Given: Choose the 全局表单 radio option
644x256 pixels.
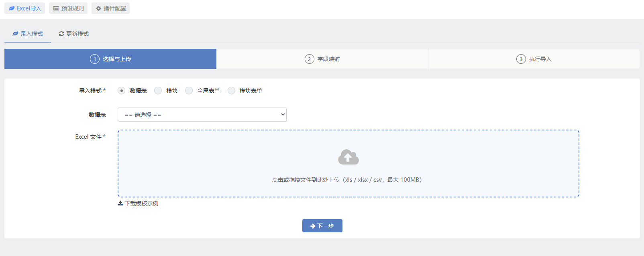Looking at the screenshot, I should coord(189,91).
